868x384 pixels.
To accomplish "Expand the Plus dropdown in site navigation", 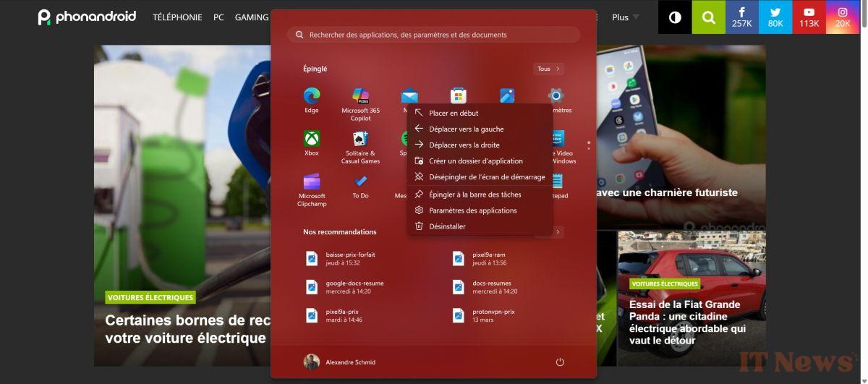I will pos(626,17).
